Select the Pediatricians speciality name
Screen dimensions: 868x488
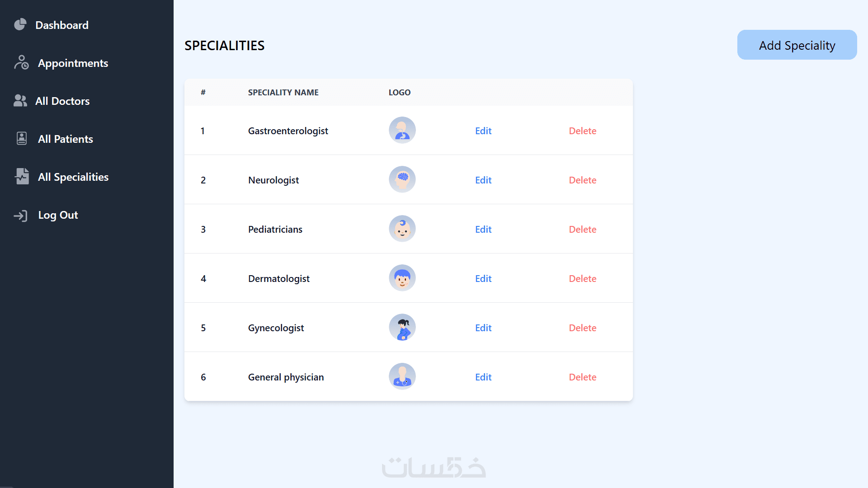(275, 229)
